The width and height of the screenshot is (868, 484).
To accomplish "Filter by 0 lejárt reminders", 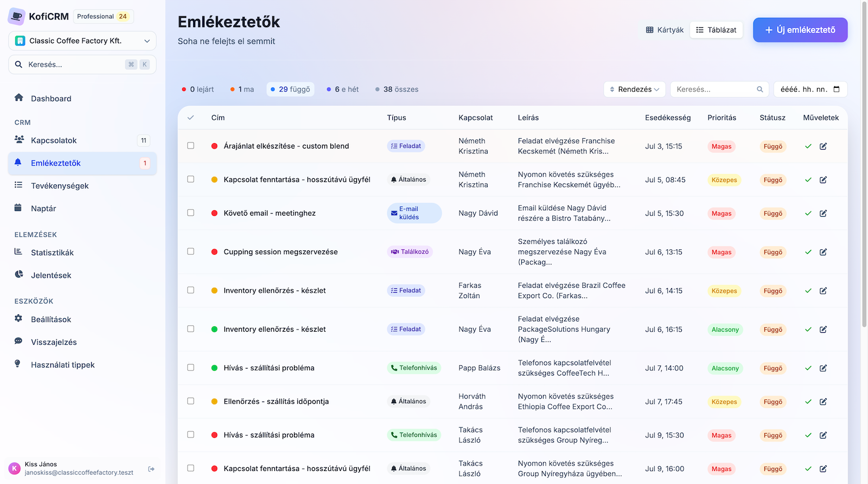I will pyautogui.click(x=198, y=89).
